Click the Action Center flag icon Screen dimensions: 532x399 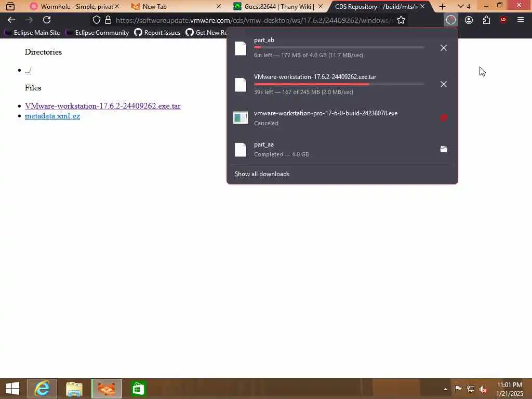458,389
